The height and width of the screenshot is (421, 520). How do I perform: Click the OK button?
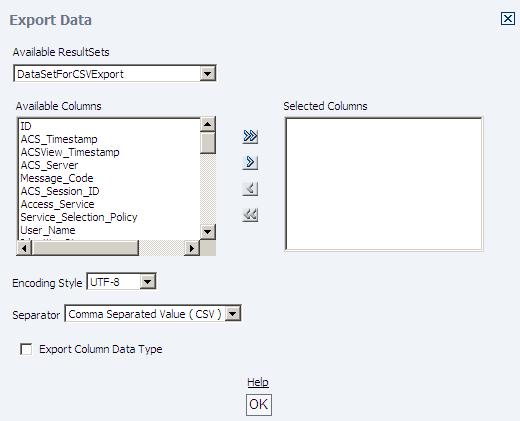(259, 405)
